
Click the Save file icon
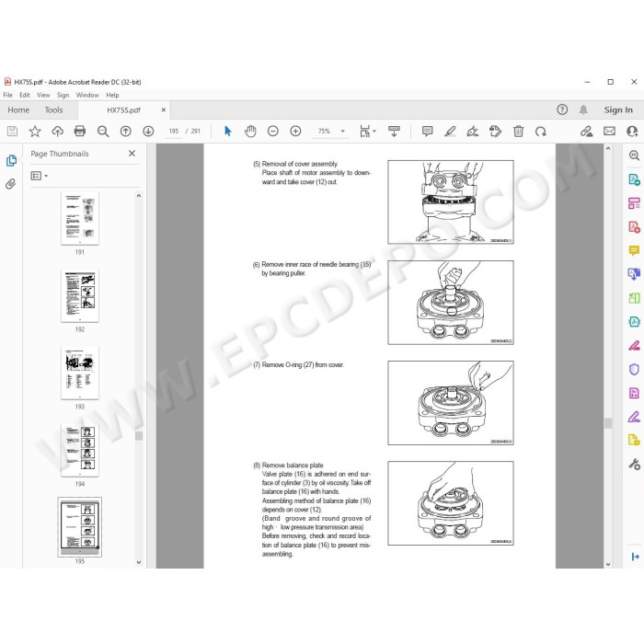click(x=12, y=131)
